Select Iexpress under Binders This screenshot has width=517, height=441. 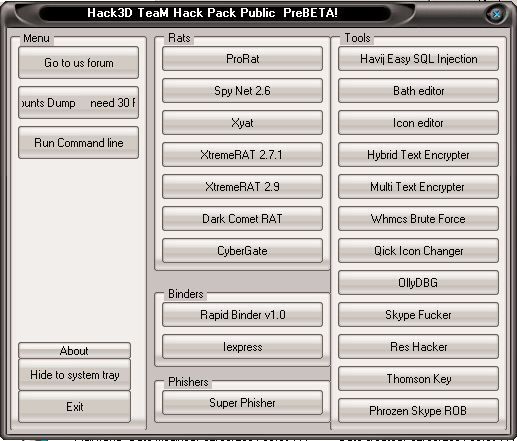pos(242,347)
